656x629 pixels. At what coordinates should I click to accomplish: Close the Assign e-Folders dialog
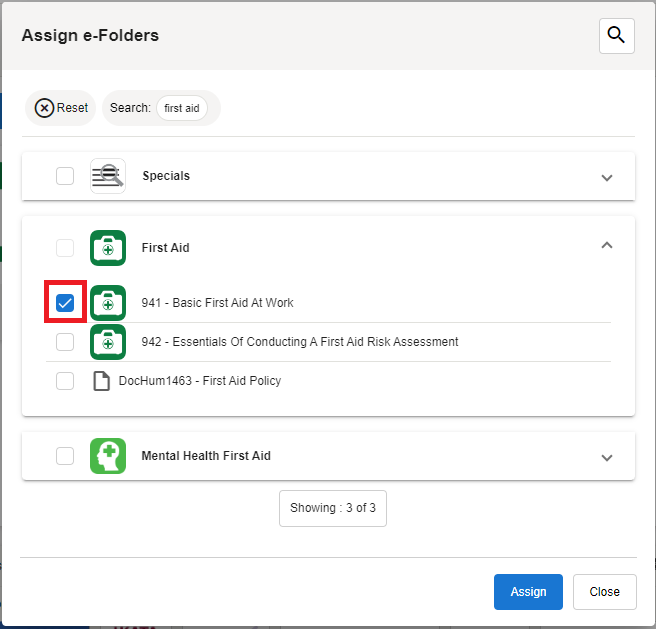(x=604, y=592)
